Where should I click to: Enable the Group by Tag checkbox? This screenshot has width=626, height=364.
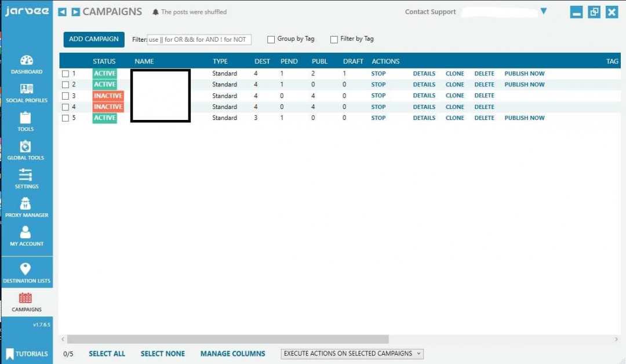(271, 39)
